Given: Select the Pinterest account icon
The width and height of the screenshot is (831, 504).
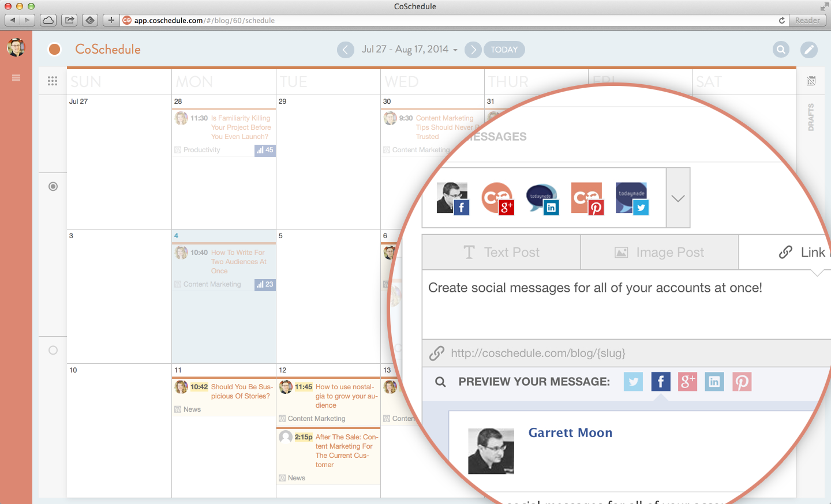Looking at the screenshot, I should click(x=587, y=198).
